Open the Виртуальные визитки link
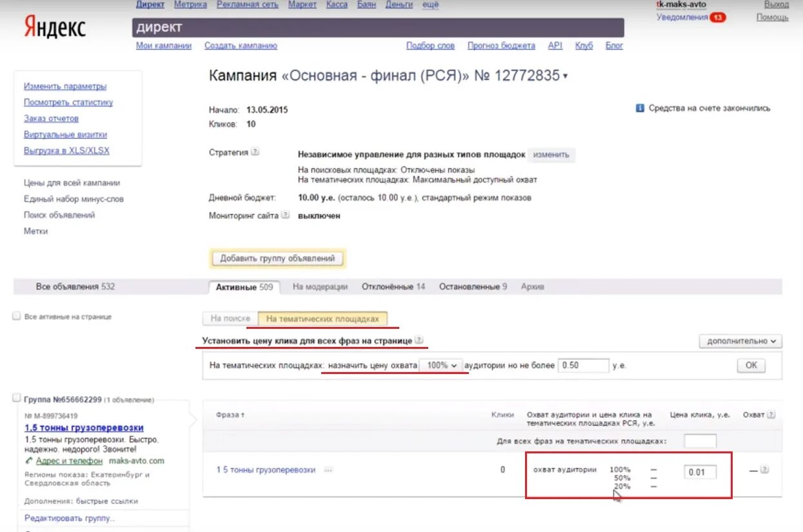This screenshot has width=803, height=532. click(x=65, y=135)
